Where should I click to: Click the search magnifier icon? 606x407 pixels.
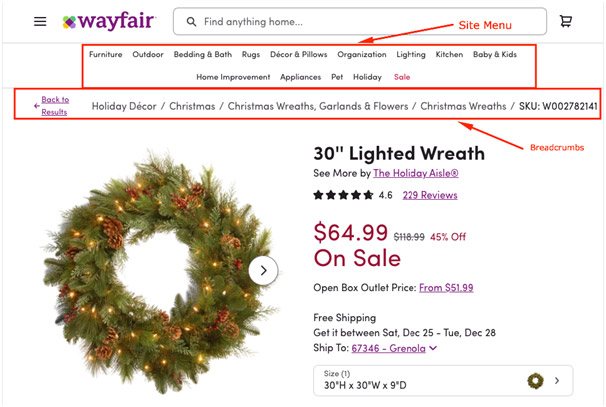(190, 21)
